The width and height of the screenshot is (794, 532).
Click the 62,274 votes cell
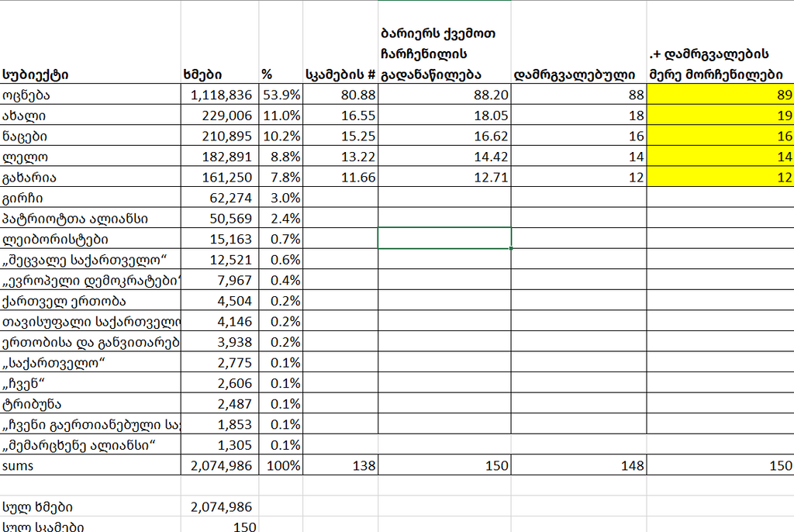(219, 198)
